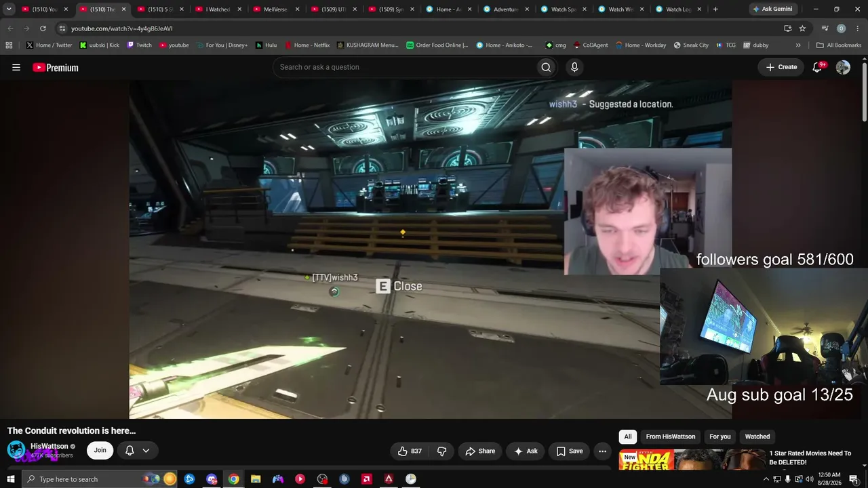868x488 pixels.
Task: Dislike this video
Action: click(441, 451)
